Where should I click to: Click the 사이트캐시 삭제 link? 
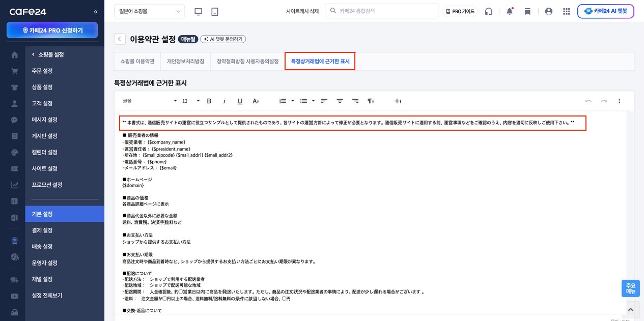coord(302,11)
